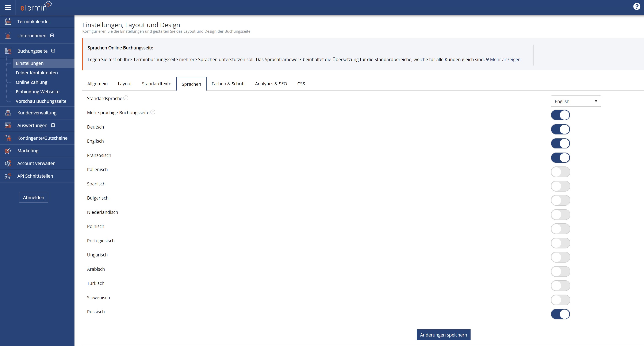Switch to Analytics & SEO tab
Screen dimensions: 644x346
tap(271, 84)
